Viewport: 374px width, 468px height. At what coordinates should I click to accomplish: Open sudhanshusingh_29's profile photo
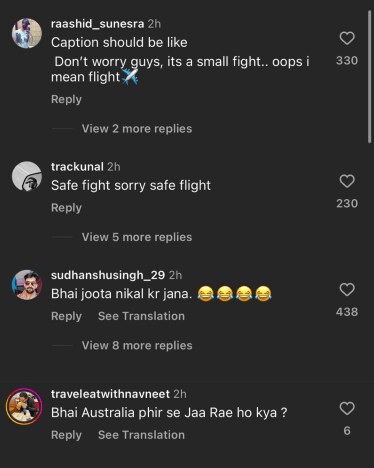pos(27,285)
